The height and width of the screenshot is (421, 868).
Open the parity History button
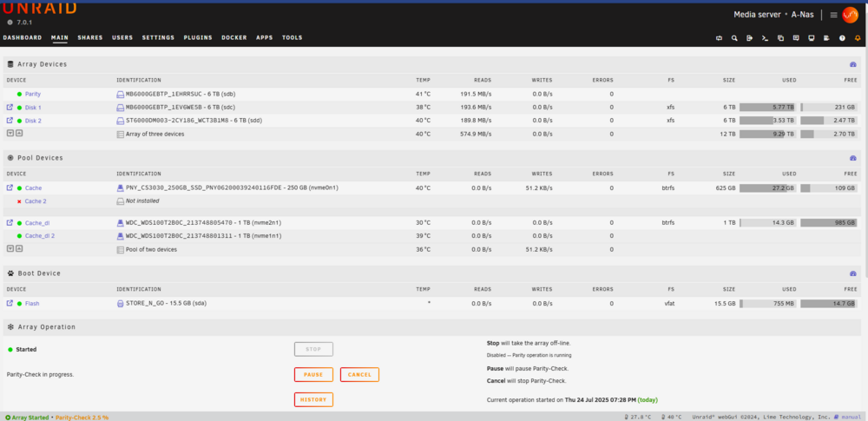click(x=313, y=399)
